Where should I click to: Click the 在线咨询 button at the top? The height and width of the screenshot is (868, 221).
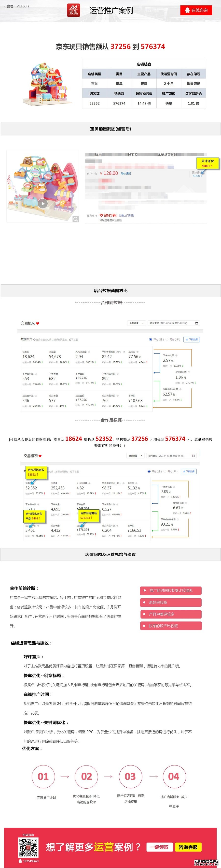pos(196,10)
